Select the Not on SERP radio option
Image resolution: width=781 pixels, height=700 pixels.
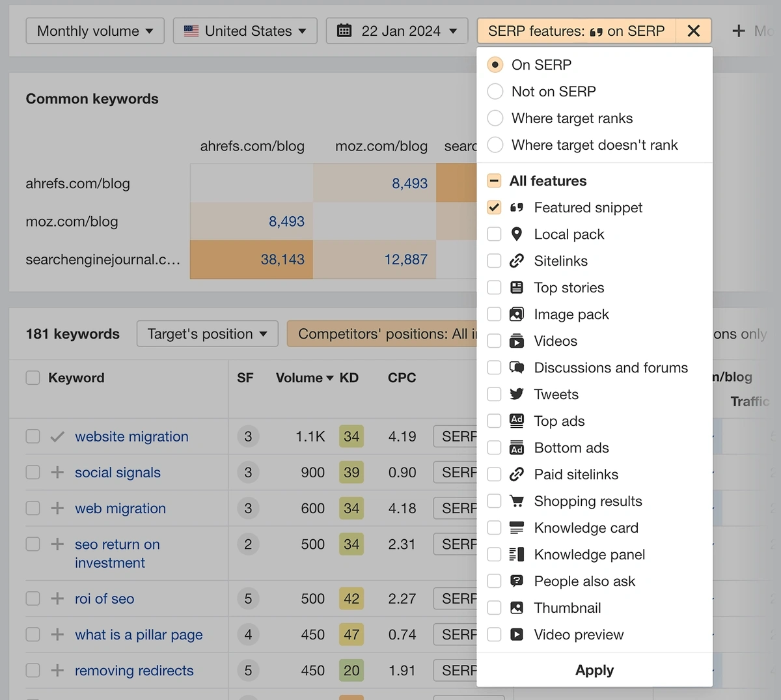[x=495, y=91]
